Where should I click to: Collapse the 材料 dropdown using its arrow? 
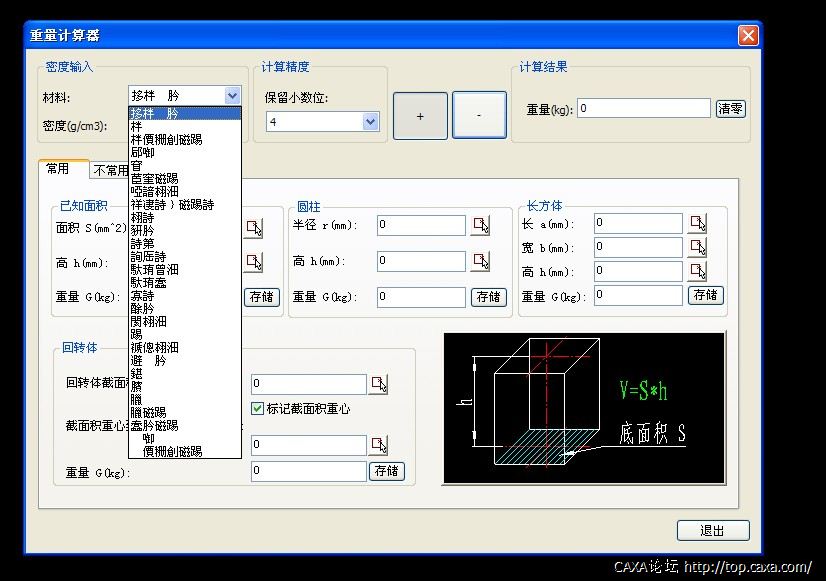tap(233, 96)
